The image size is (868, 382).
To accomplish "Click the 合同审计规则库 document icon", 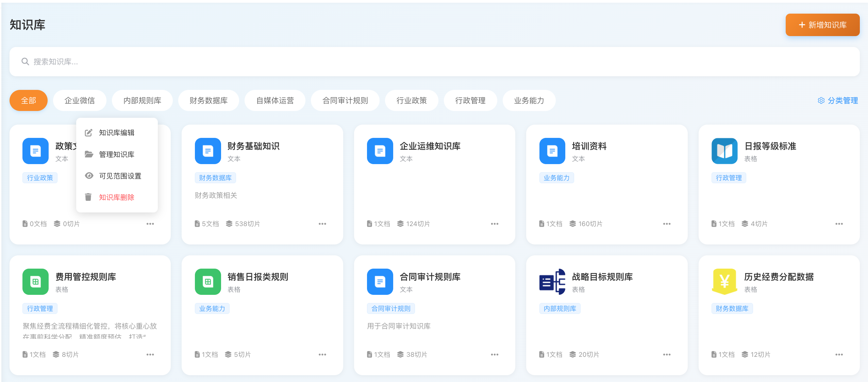I will click(380, 282).
